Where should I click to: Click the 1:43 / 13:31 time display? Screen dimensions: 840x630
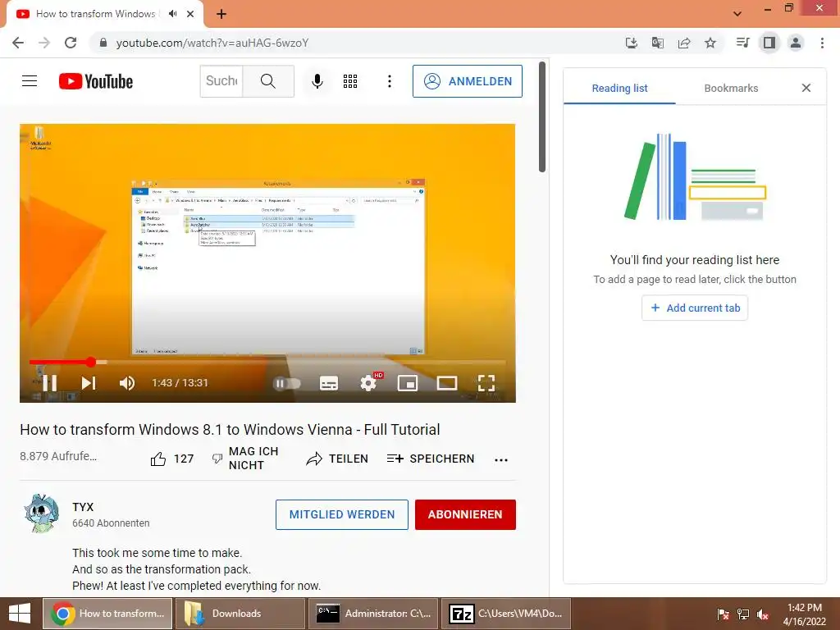click(180, 383)
